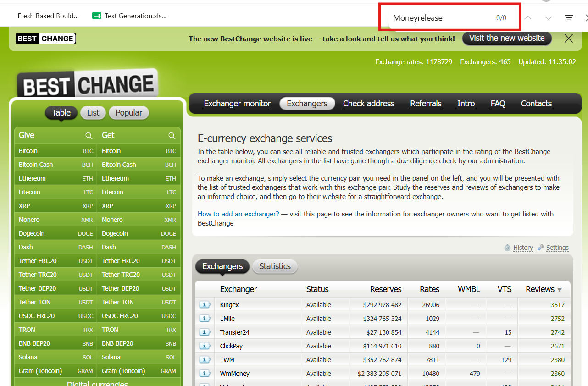Sort by Exchanger column header
Screen dimensions: 588x386
[x=239, y=289]
